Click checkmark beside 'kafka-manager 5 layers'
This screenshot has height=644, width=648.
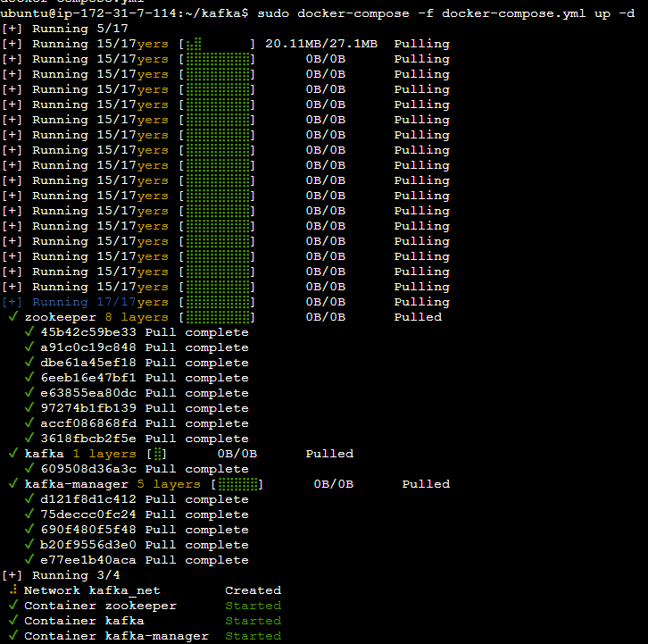coord(13,483)
